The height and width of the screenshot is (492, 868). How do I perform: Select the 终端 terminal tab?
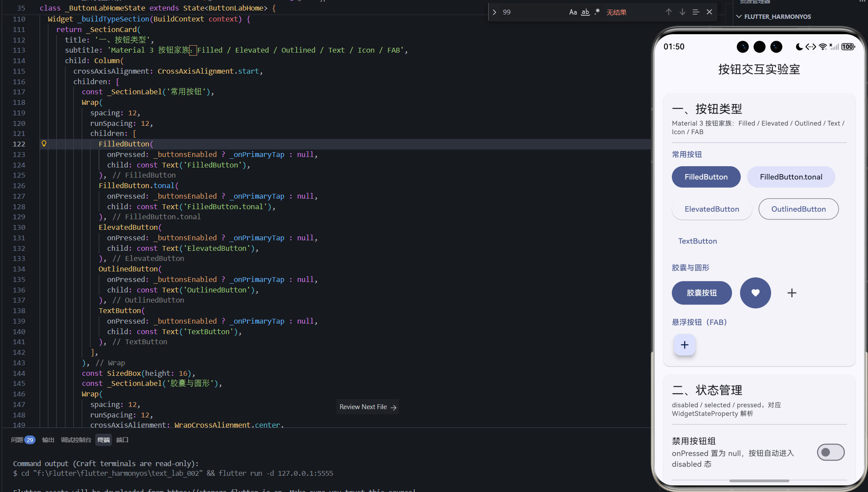104,440
